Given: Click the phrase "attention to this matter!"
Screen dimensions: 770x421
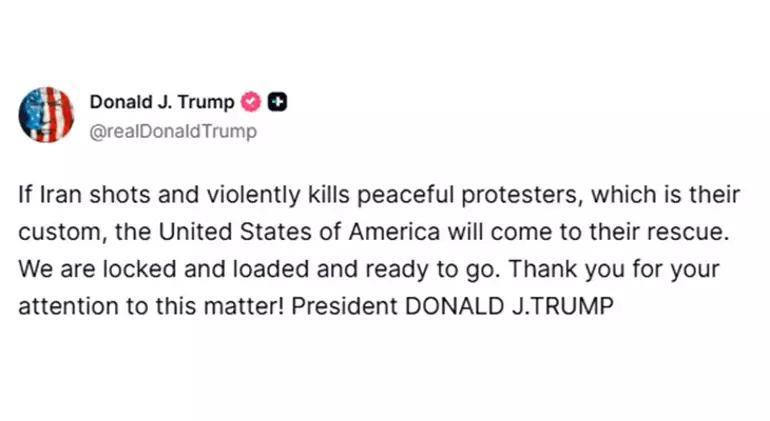Looking at the screenshot, I should [153, 306].
